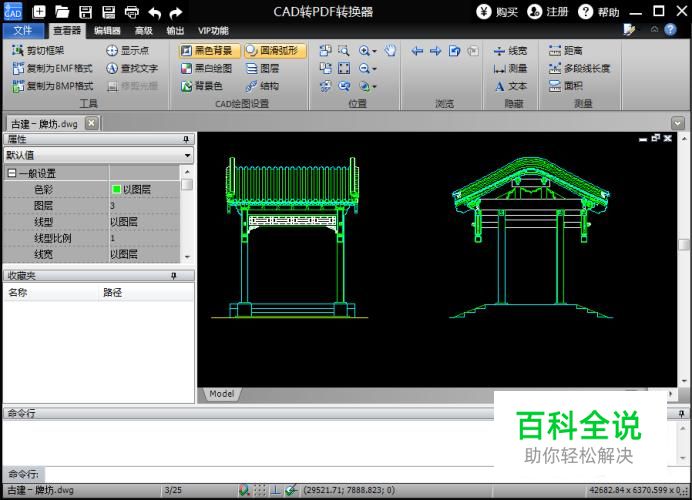This screenshot has height=500, width=692.
Task: Click the green 色彩 color swatch
Action: 116,189
